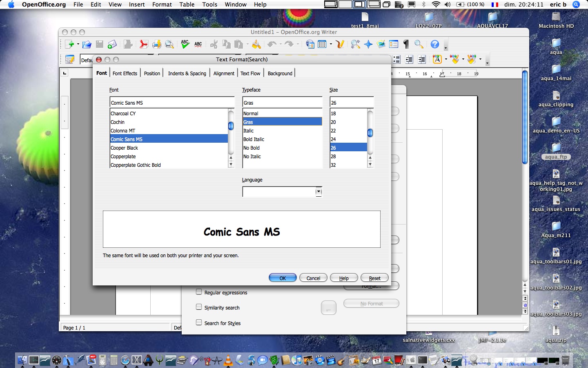Click the Undo arrow icon

pyautogui.click(x=272, y=44)
